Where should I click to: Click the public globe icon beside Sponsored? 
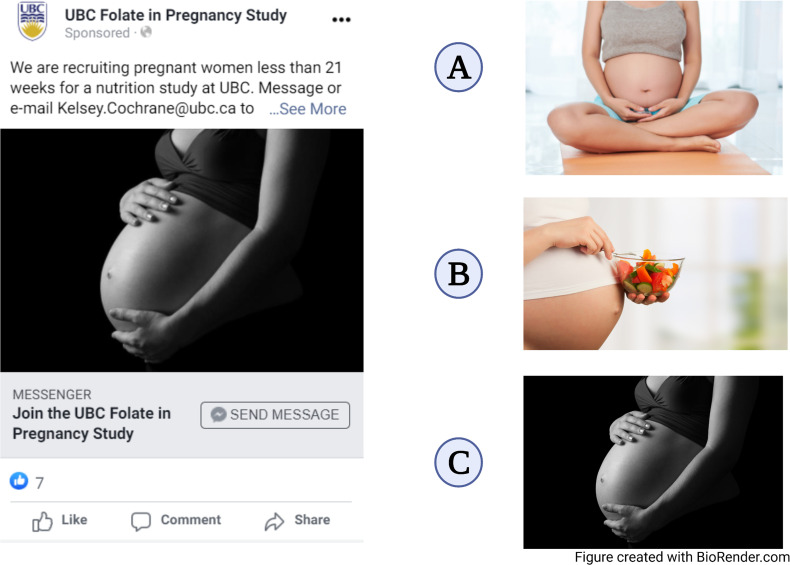click(146, 32)
